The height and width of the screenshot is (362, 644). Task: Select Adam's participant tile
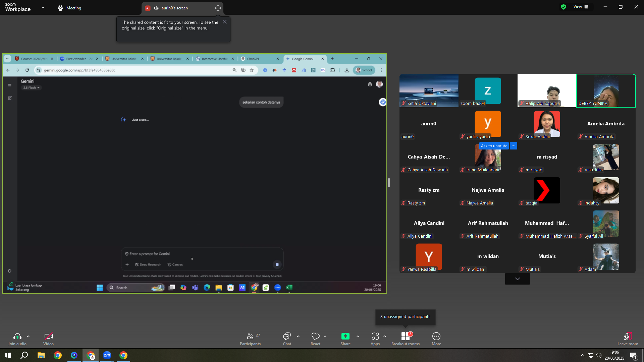point(606,256)
